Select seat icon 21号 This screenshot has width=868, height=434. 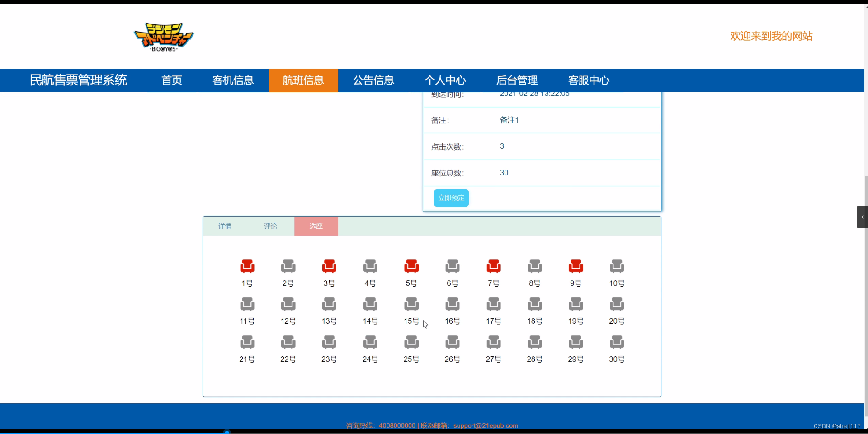pyautogui.click(x=247, y=342)
